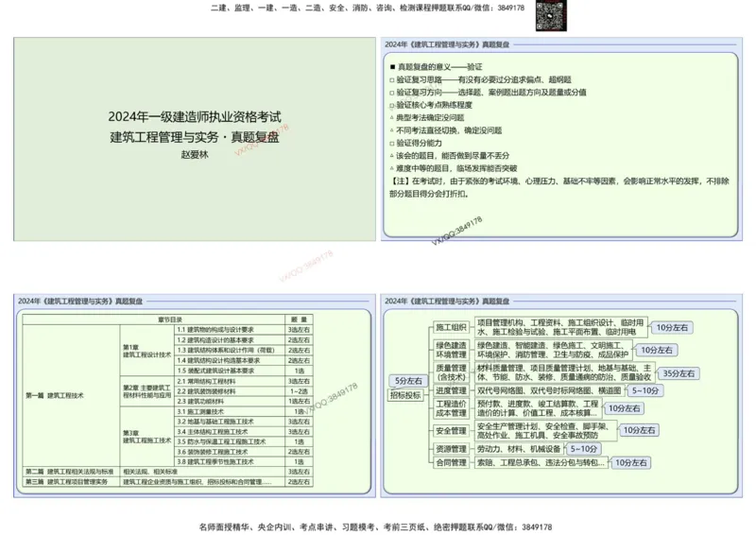This screenshot has width=756, height=535.
Task: Click the cell 相关法规、相关标准
Action: 202,472
